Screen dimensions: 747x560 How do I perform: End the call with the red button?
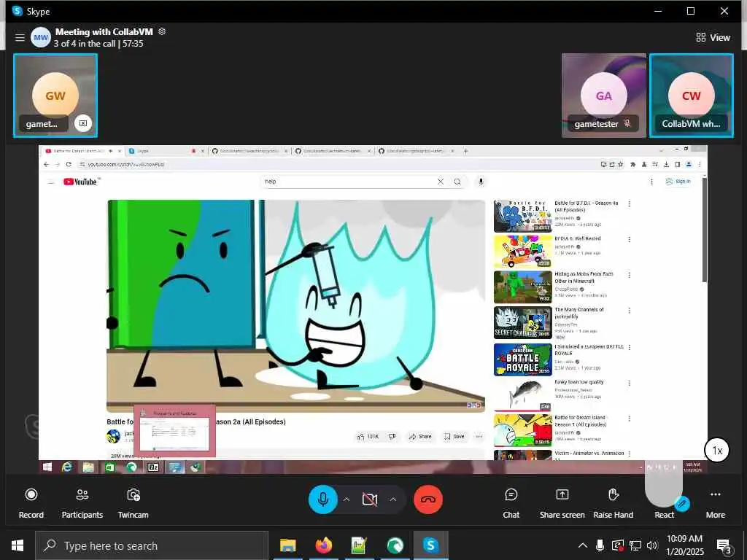pyautogui.click(x=427, y=499)
